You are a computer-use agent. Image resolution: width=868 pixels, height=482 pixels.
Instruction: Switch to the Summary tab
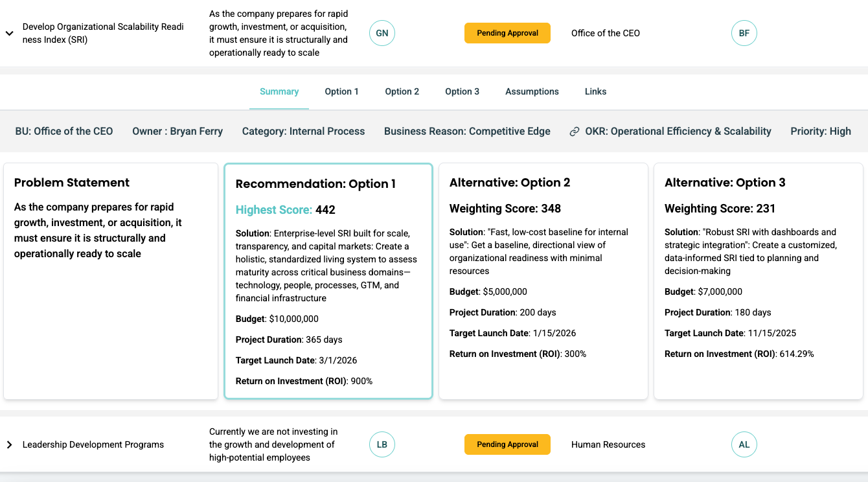[279, 91]
